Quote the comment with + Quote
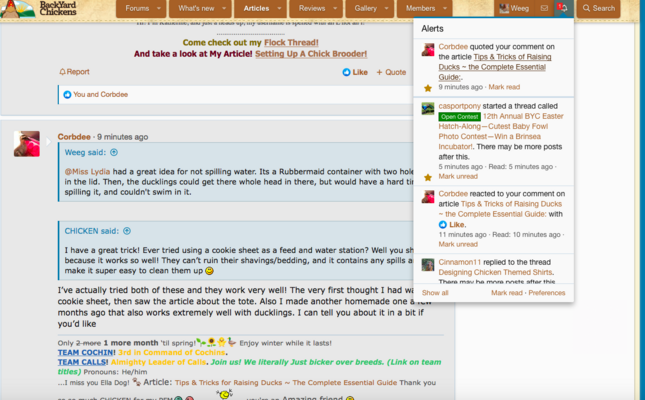The image size is (645, 400). 391,72
